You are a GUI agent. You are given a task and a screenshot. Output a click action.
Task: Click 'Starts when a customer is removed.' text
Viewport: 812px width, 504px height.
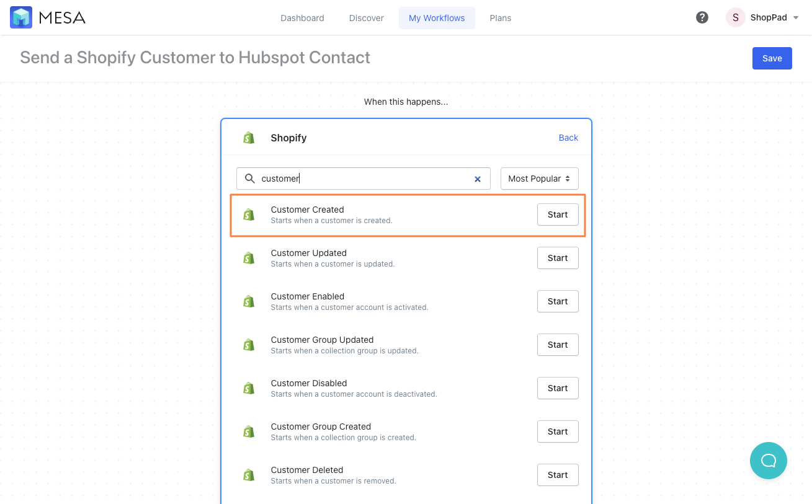click(x=333, y=481)
